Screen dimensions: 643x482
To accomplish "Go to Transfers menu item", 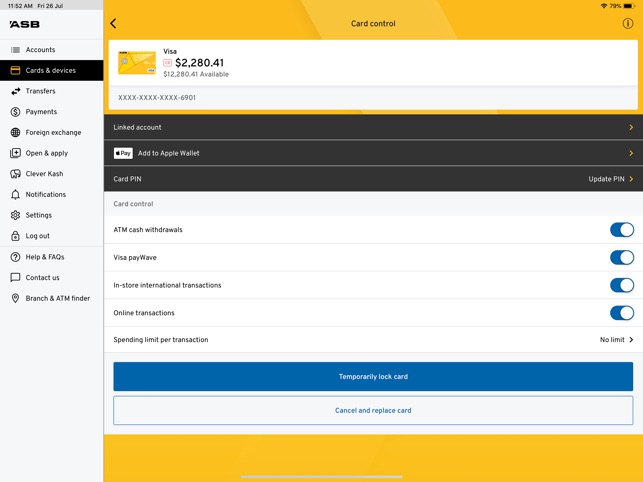I will [x=52, y=91].
